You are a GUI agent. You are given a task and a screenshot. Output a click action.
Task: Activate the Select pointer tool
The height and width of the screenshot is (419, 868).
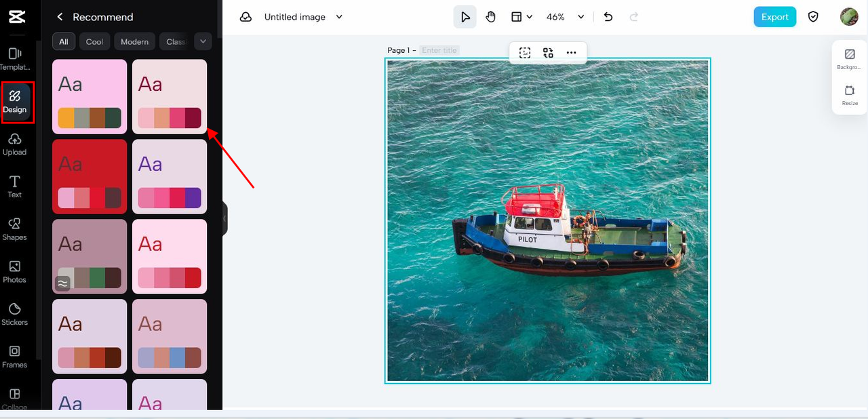pos(465,17)
